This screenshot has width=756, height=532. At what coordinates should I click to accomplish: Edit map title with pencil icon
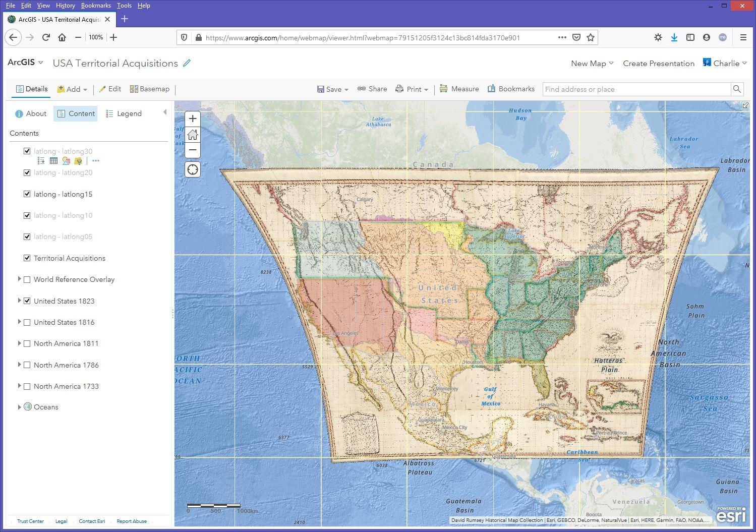(187, 63)
